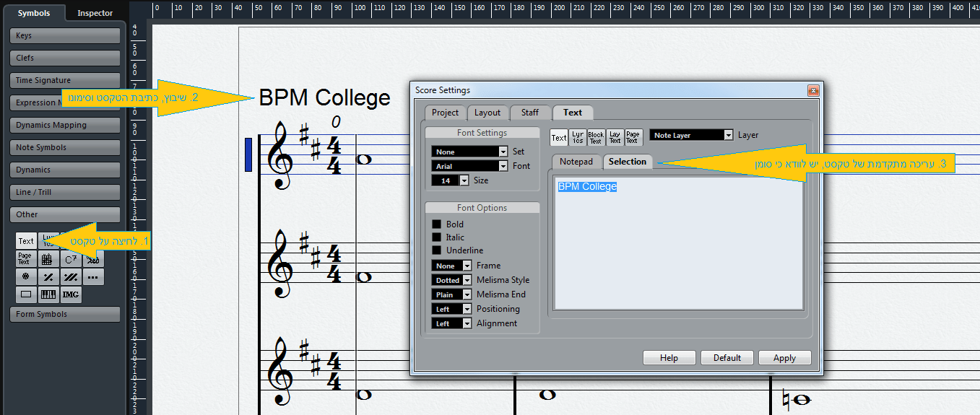This screenshot has width=980, height=415.
Task: Pick the one-bar repeat symbol
Action: 48,277
